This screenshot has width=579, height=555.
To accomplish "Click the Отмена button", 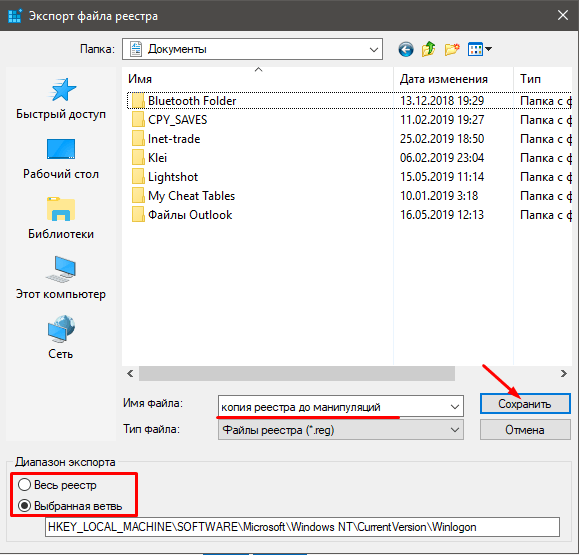I will coord(525,430).
